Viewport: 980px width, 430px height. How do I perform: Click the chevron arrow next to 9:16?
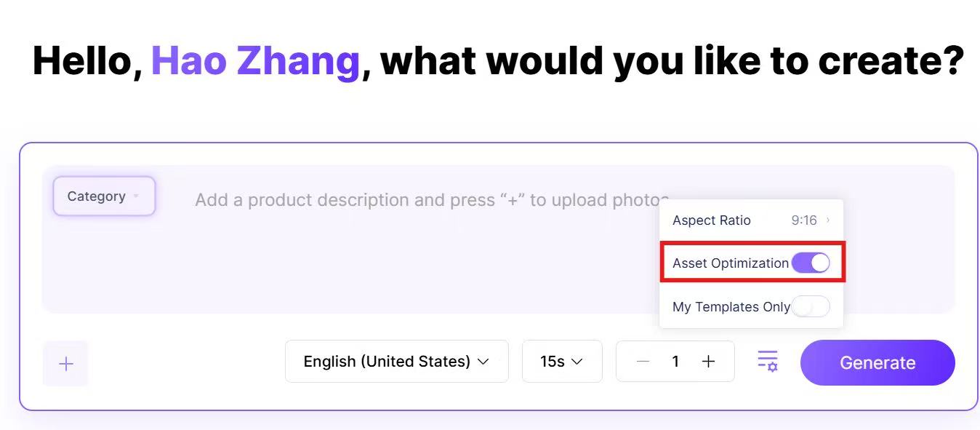pos(828,220)
